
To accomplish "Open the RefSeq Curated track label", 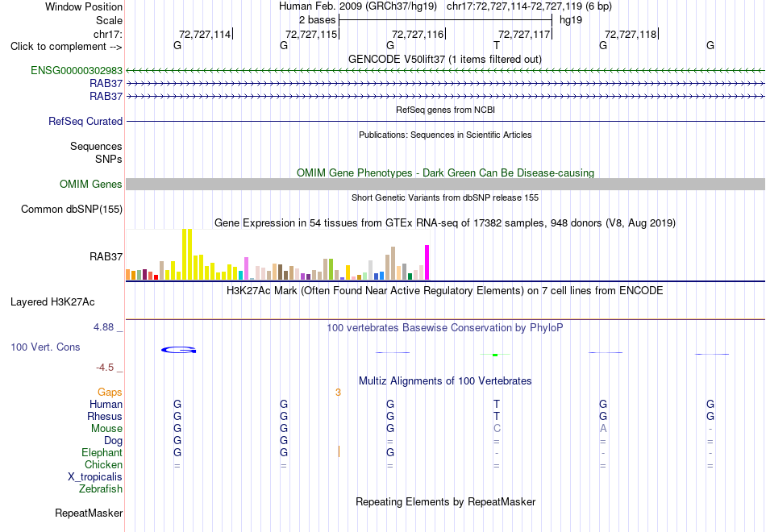I will pos(85,121).
